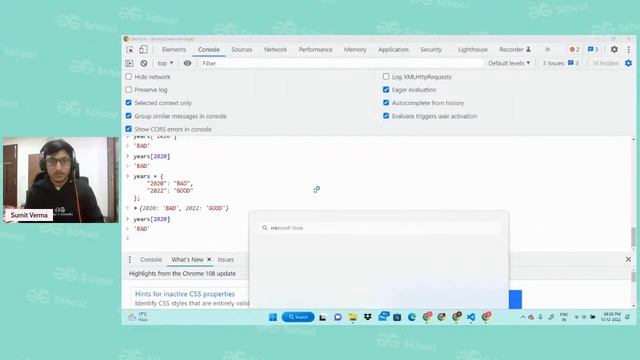Open the live expression eye icon

187,63
